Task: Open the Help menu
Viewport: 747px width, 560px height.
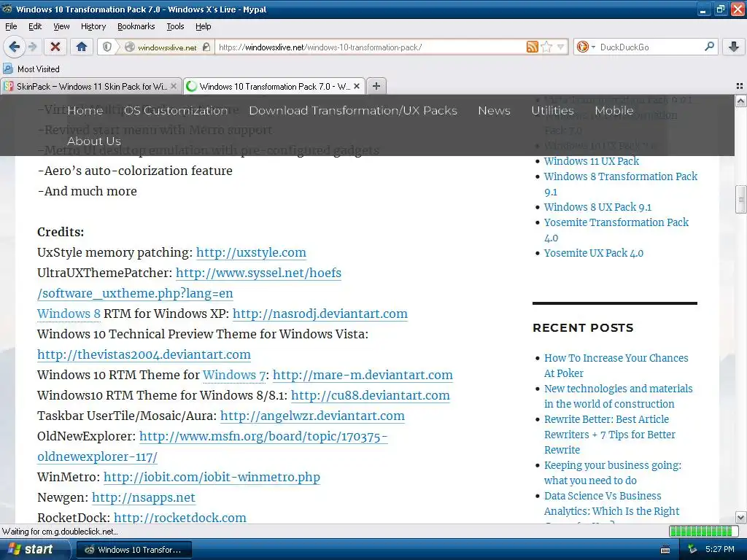Action: coord(203,26)
